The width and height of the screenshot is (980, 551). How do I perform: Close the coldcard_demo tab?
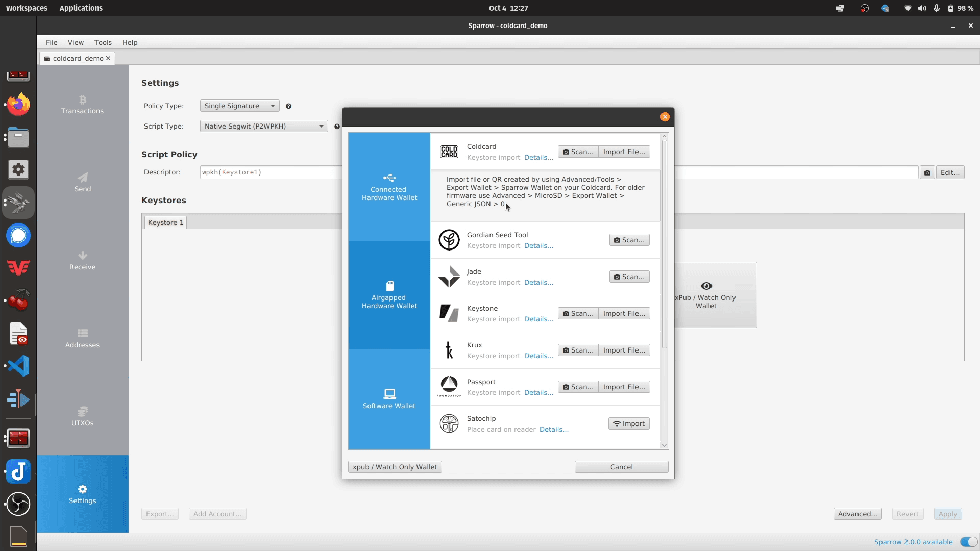pos(108,58)
